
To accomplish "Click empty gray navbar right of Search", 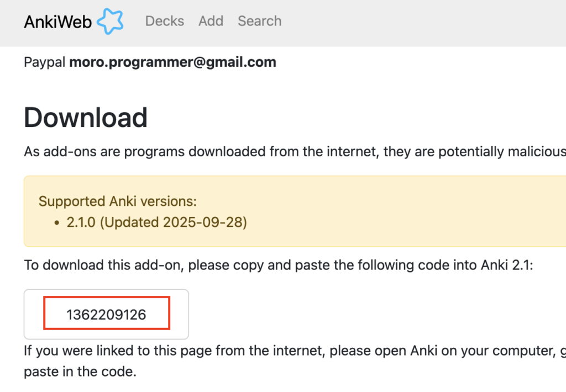I will click(x=420, y=22).
